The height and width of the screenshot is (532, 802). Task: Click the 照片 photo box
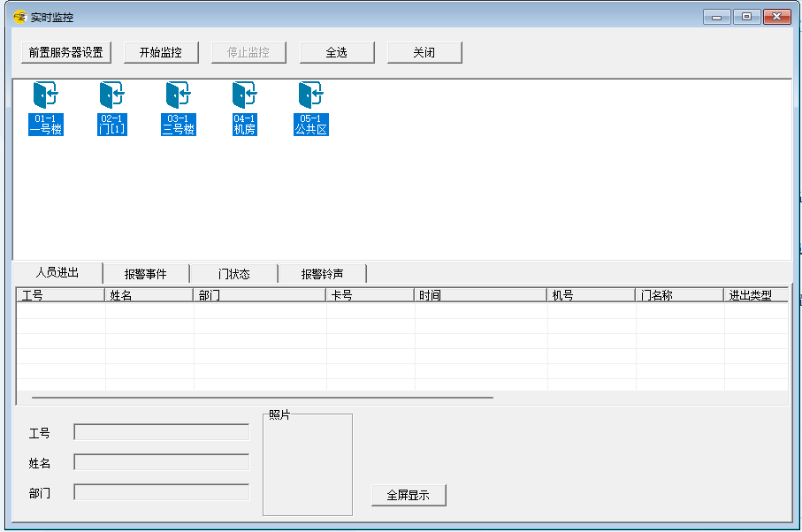pyautogui.click(x=308, y=465)
